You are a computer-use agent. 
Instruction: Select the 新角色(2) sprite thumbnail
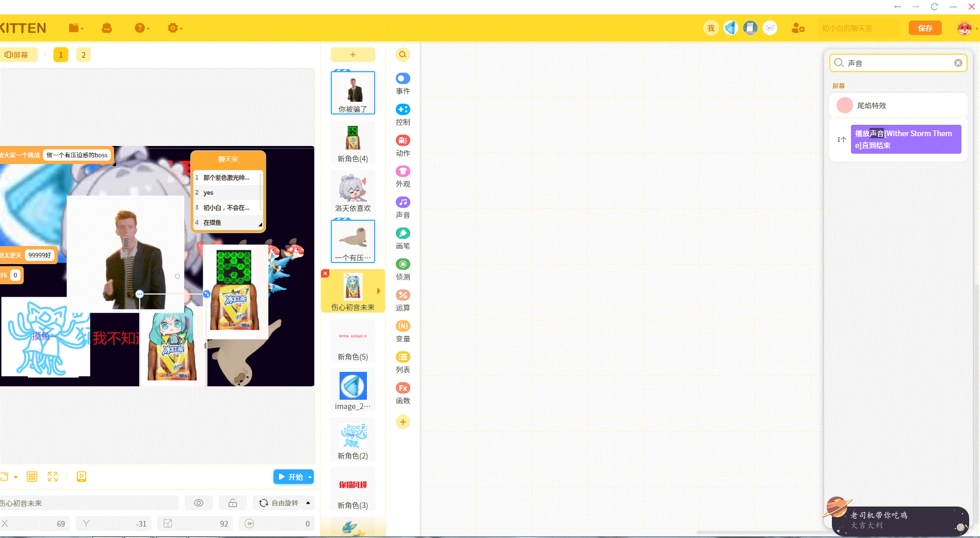coord(353,440)
